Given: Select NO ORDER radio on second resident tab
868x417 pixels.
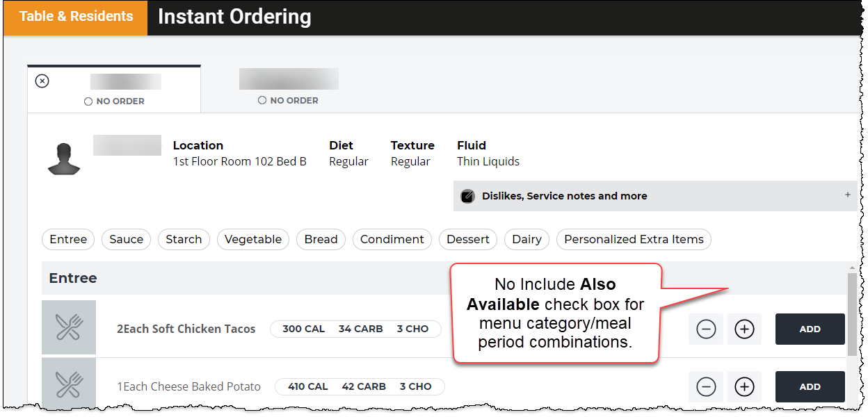Looking at the screenshot, I should coord(262,100).
